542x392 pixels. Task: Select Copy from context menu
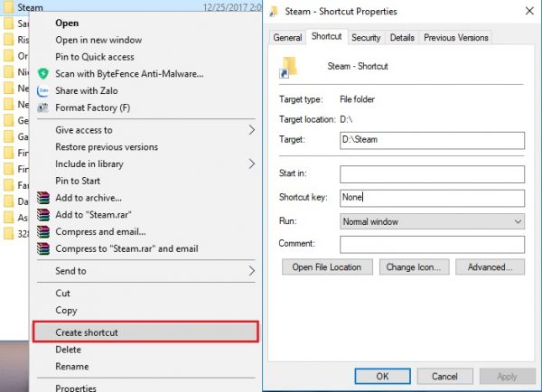point(66,311)
